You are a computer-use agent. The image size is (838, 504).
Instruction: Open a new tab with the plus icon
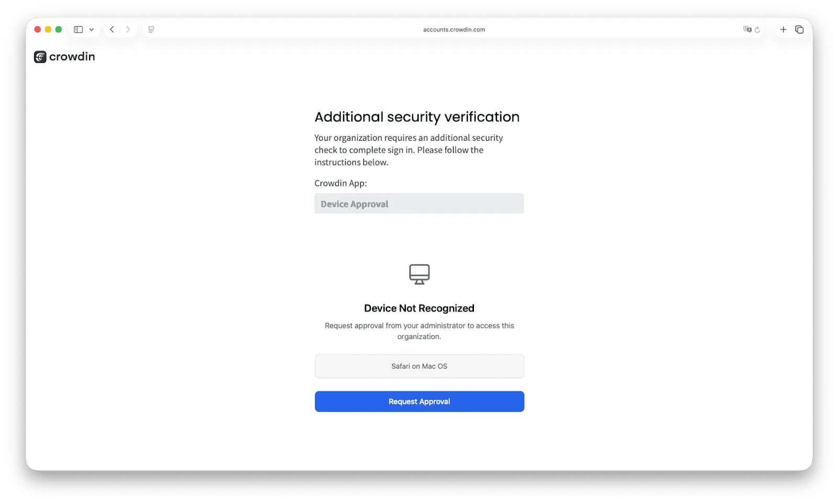pyautogui.click(x=784, y=29)
